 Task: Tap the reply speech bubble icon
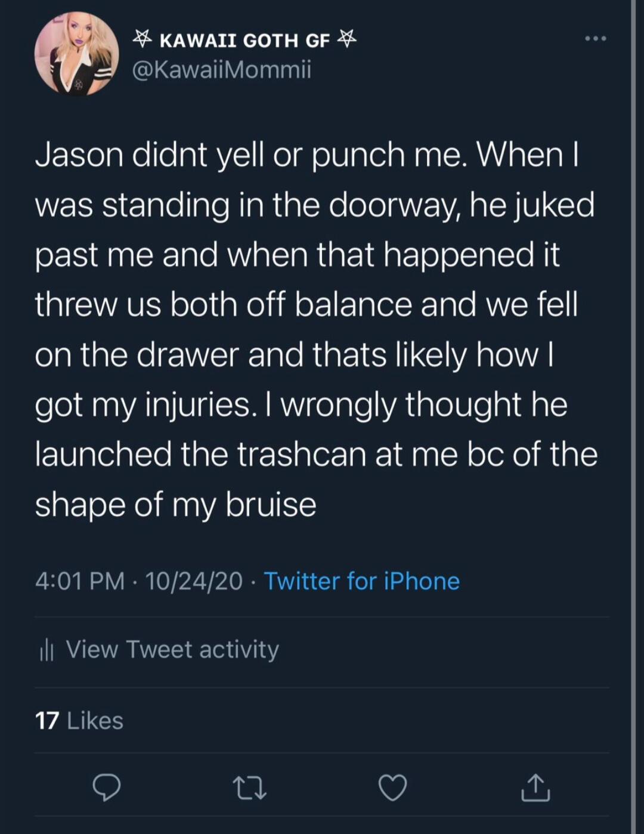click(x=107, y=787)
